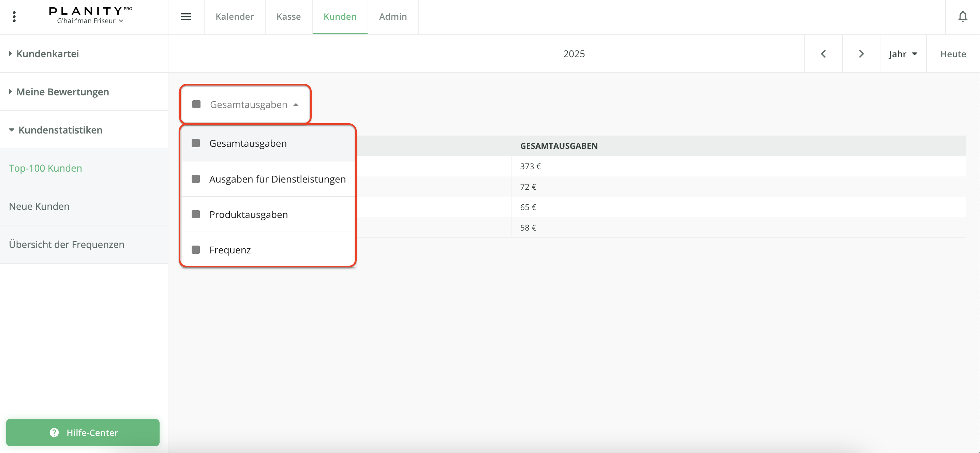Open the three-dot vertical menu
Screen dimensions: 980x453
pos(14,17)
